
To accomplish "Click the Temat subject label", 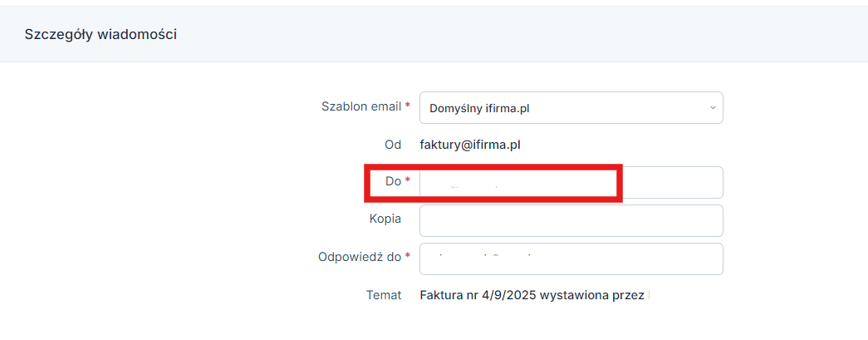I will [384, 295].
